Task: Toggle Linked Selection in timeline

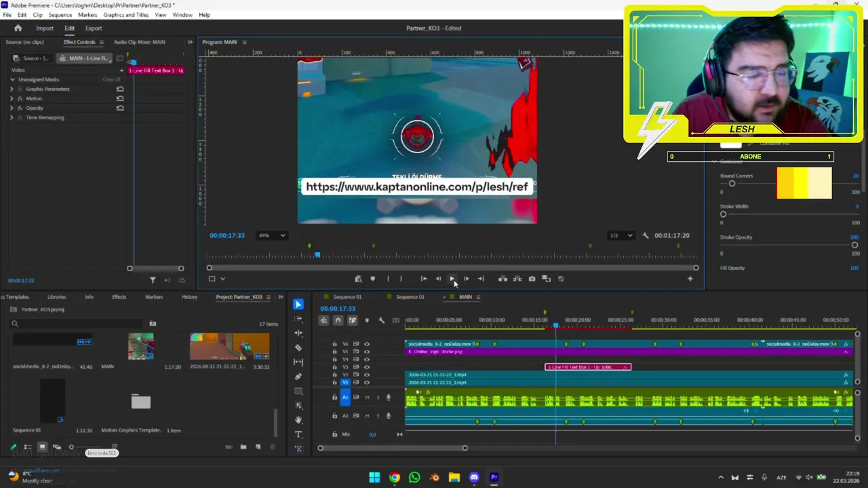Action: point(352,321)
